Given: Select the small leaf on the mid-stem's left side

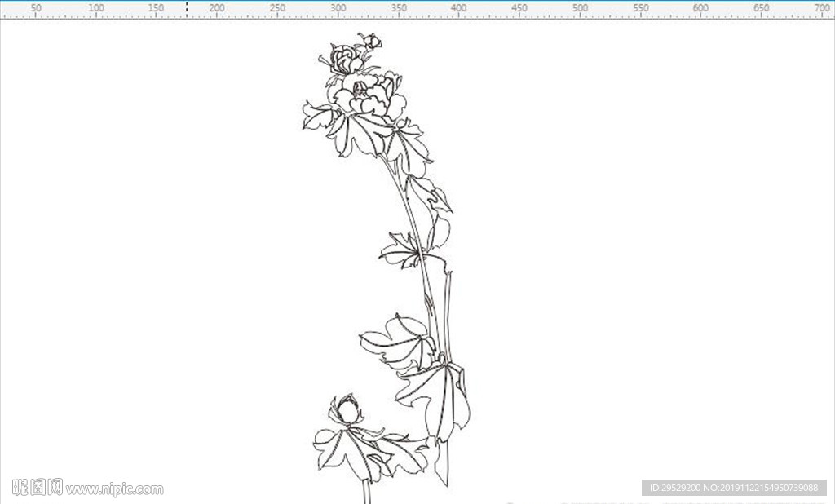Looking at the screenshot, I should 400,250.
